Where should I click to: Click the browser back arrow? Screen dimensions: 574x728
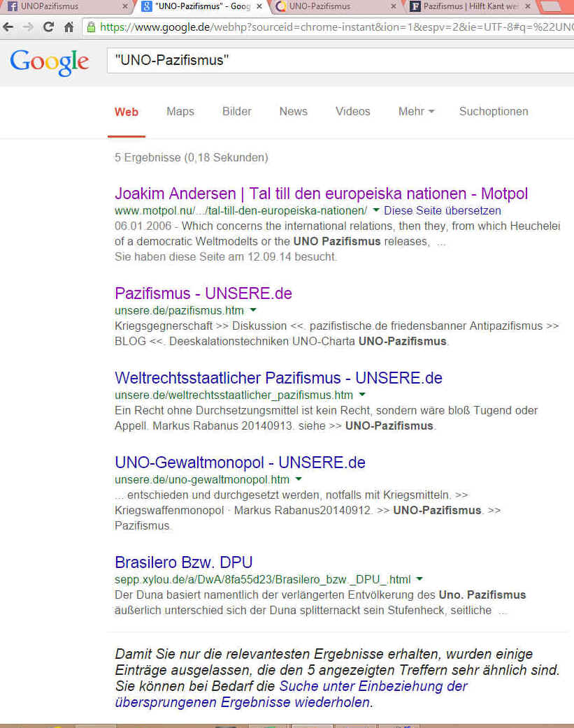[8, 27]
